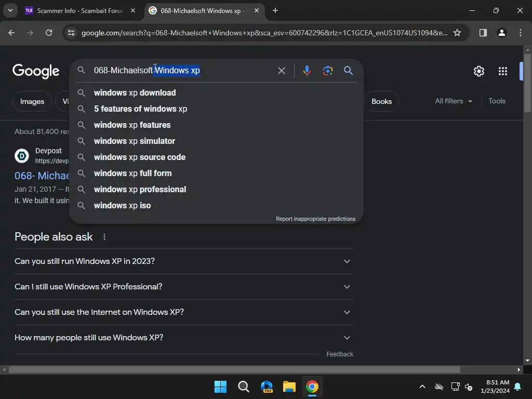Clear the search query with X

click(x=281, y=71)
